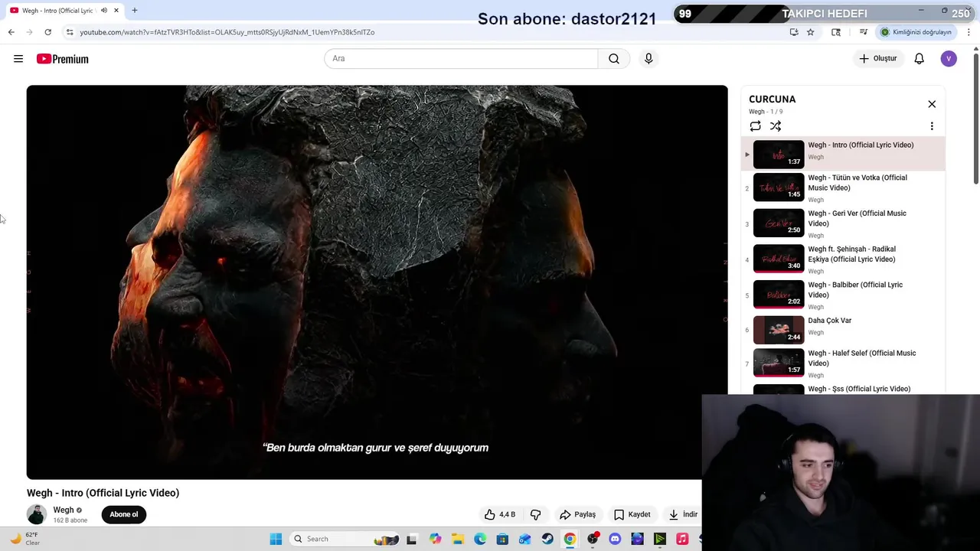
Task: Click browser back arrow
Action: 11,32
